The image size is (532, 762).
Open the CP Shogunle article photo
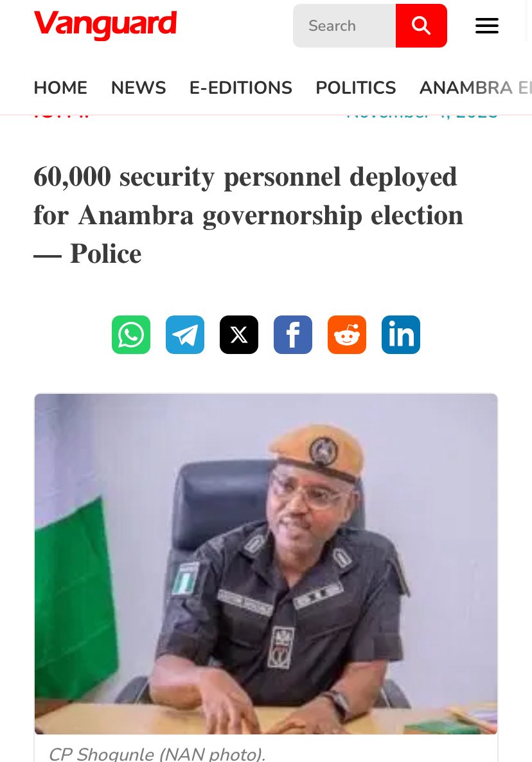(x=266, y=563)
